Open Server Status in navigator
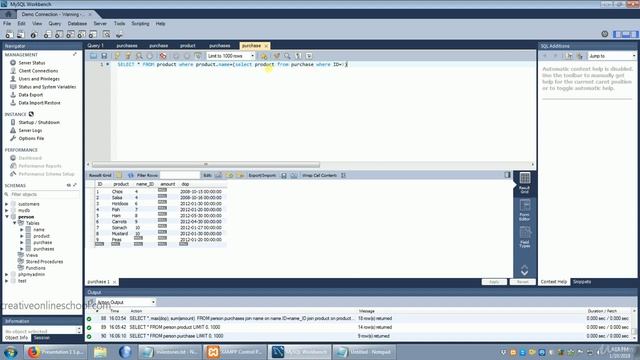 point(32,63)
